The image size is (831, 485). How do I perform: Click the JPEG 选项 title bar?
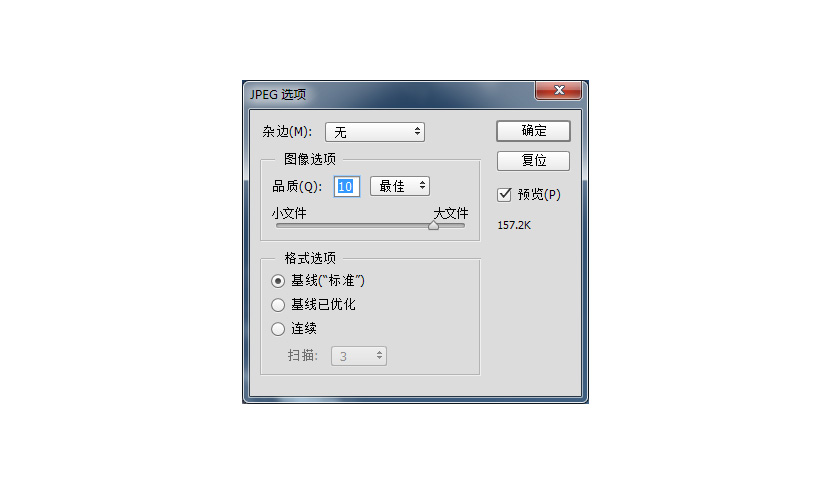tap(392, 94)
